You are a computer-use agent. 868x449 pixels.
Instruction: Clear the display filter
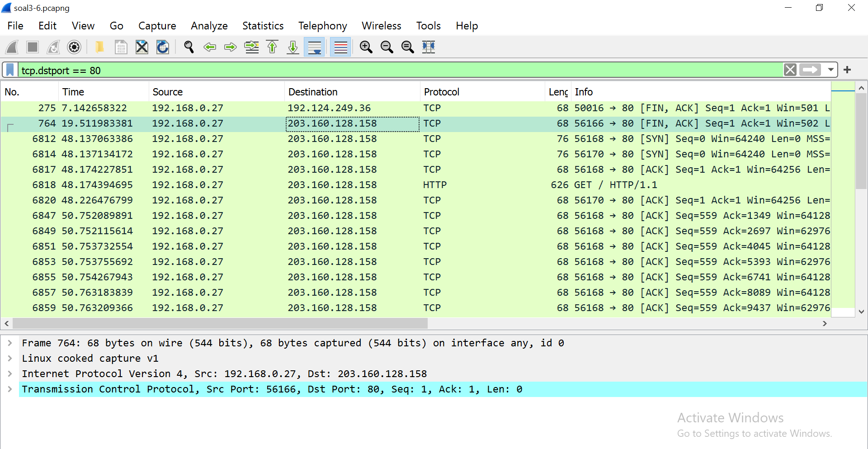[x=790, y=70]
